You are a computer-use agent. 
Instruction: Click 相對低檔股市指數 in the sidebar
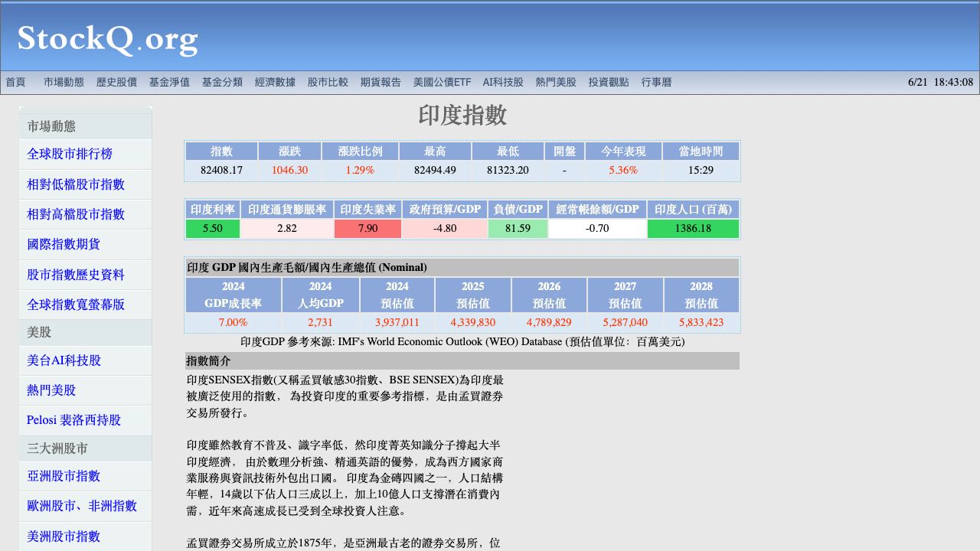point(76,184)
